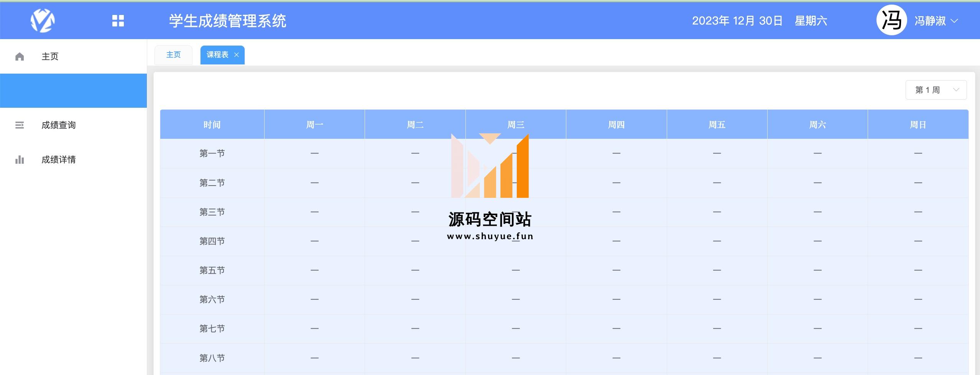Open the 第 1 周 week selector

point(936,90)
